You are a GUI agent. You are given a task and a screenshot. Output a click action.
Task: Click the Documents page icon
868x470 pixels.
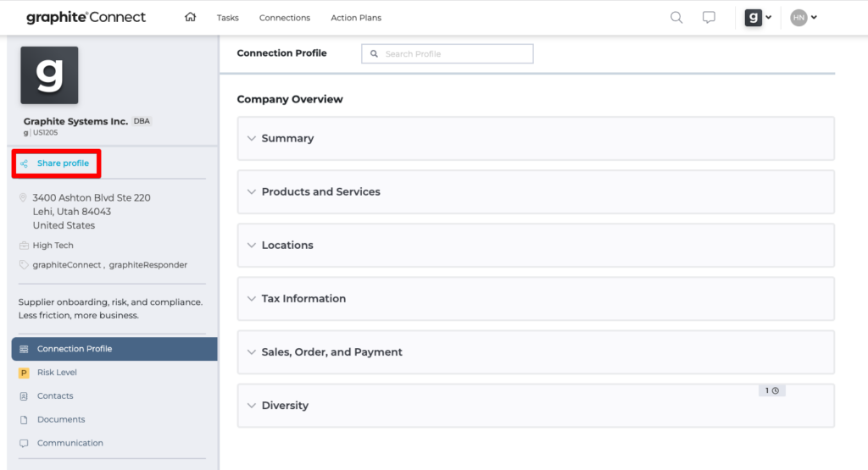(24, 420)
